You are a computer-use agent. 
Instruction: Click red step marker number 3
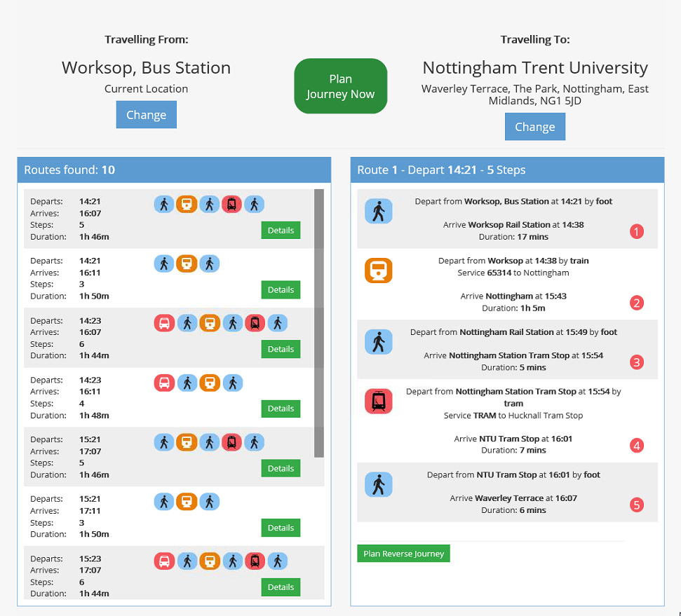637,362
